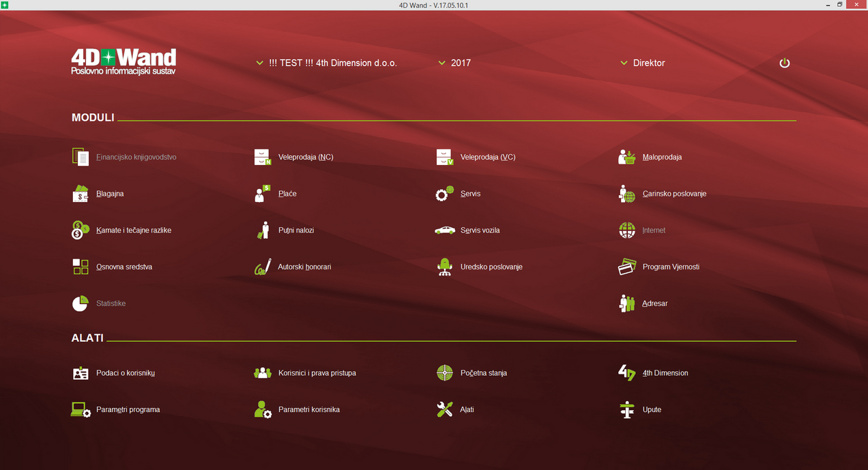Open the Putni nalozi traveler icon
This screenshot has height=470, width=868.
coord(263,230)
